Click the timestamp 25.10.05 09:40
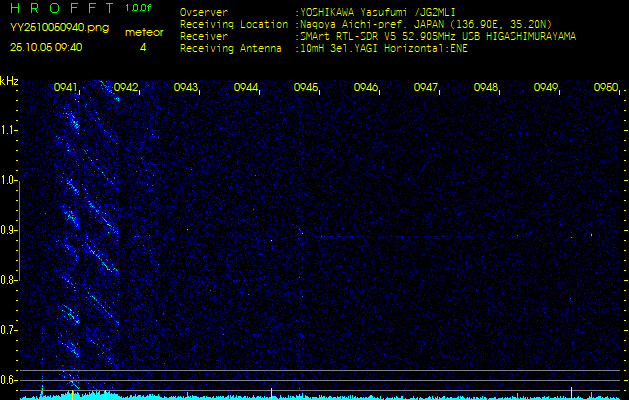The width and height of the screenshot is (629, 400). (x=46, y=47)
